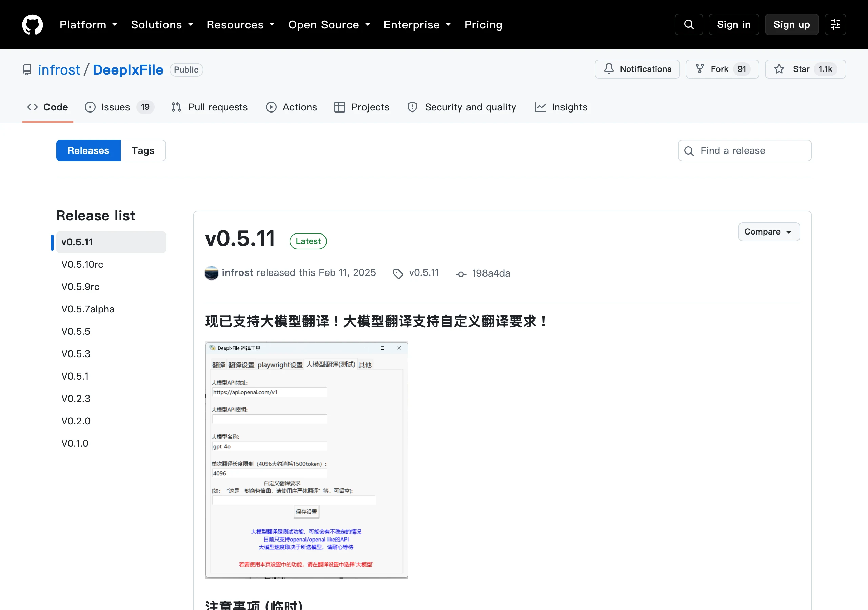The image size is (868, 610).
Task: Open the Pull requests tab
Action: [210, 107]
